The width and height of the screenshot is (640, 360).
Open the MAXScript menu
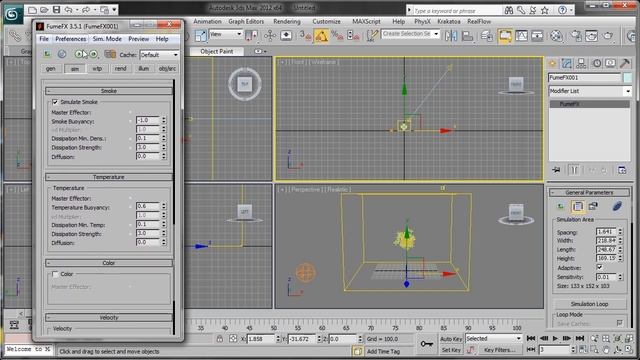click(366, 21)
